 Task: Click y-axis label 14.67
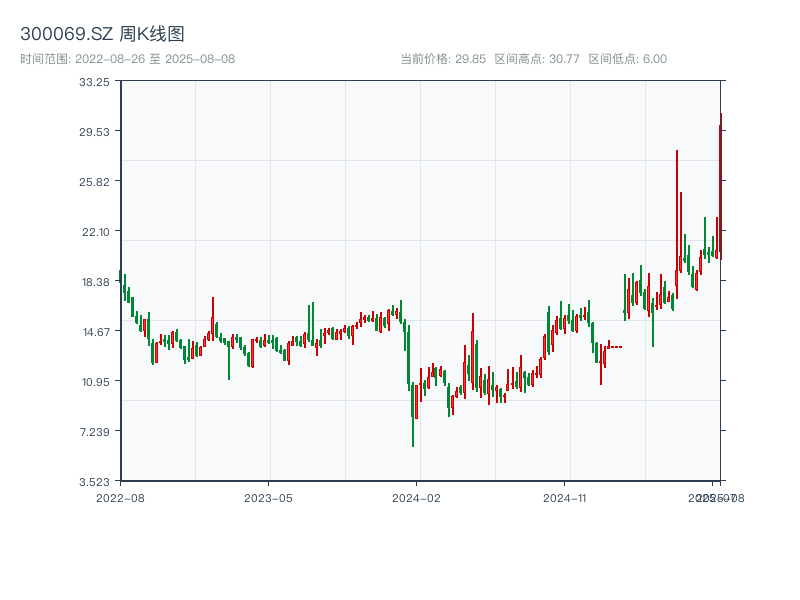coord(96,332)
